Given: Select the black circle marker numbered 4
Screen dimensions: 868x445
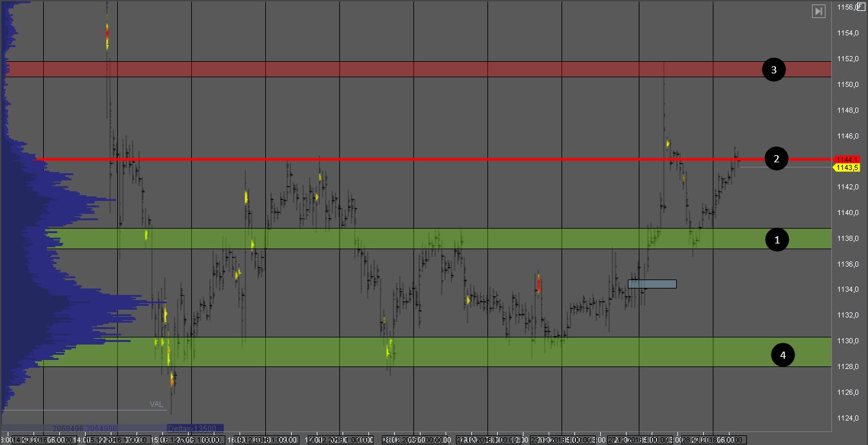Looking at the screenshot, I should [x=782, y=354].
